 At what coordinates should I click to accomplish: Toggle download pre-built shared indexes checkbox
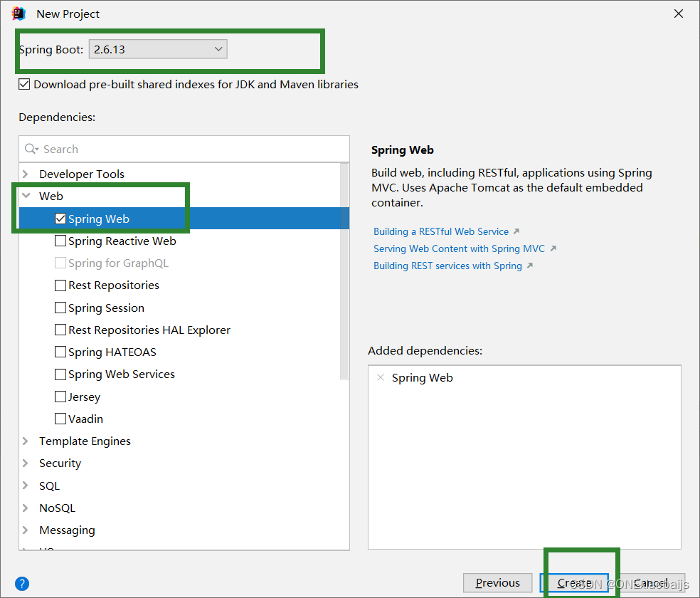click(x=24, y=84)
